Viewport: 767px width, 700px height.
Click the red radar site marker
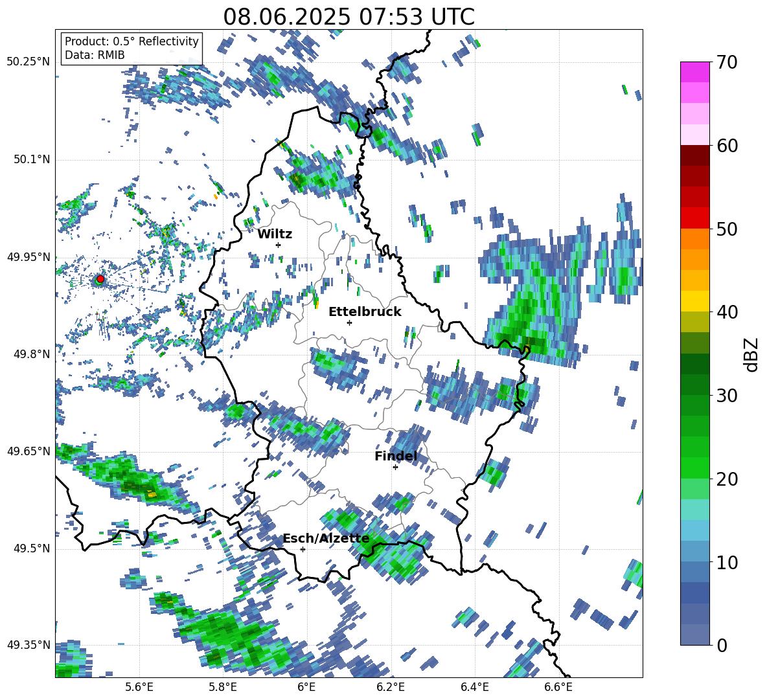[x=100, y=279]
